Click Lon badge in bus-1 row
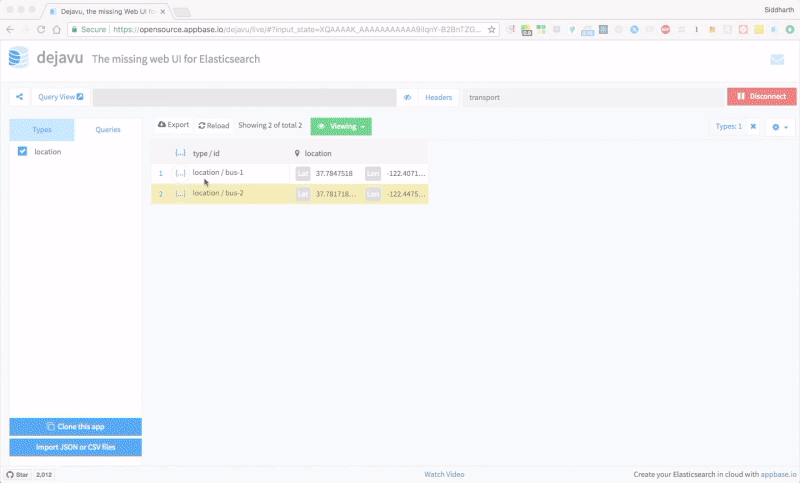800x483 pixels. tap(373, 173)
